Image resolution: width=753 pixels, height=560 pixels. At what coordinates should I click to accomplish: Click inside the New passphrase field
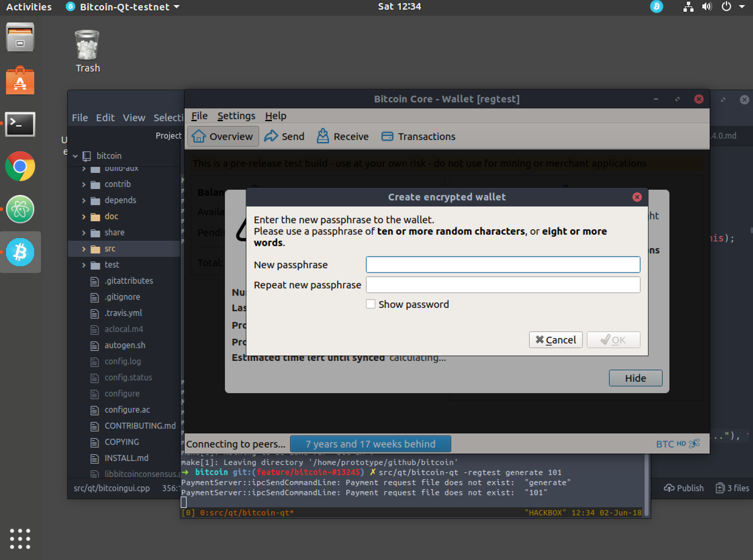pyautogui.click(x=503, y=265)
